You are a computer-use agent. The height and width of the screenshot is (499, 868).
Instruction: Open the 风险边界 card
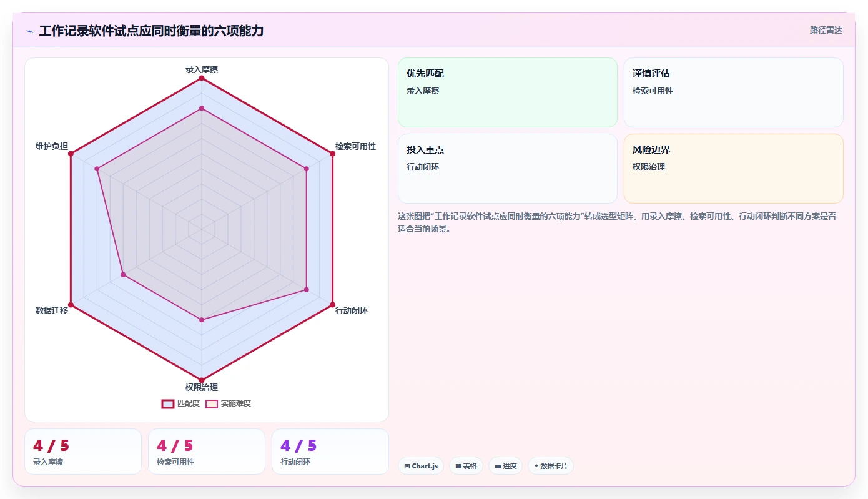click(733, 169)
